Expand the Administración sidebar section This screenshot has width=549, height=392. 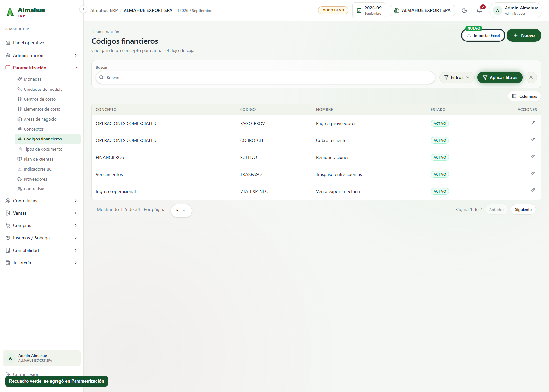point(42,55)
